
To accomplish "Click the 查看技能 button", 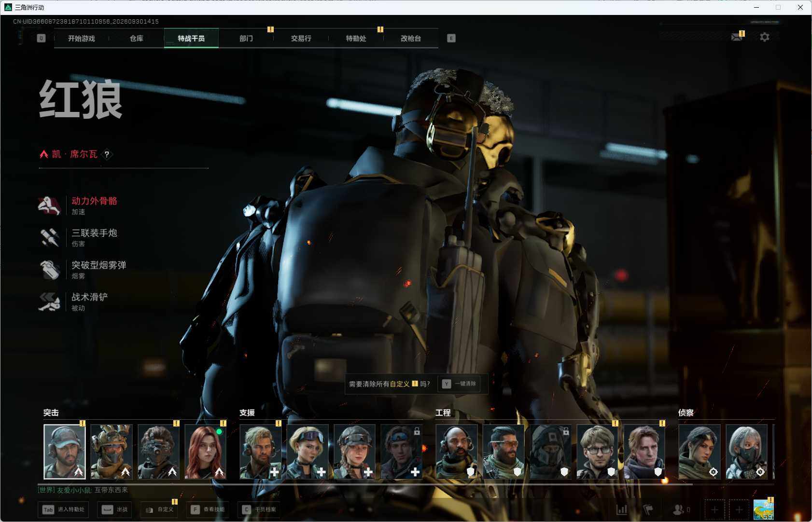I will pos(208,509).
